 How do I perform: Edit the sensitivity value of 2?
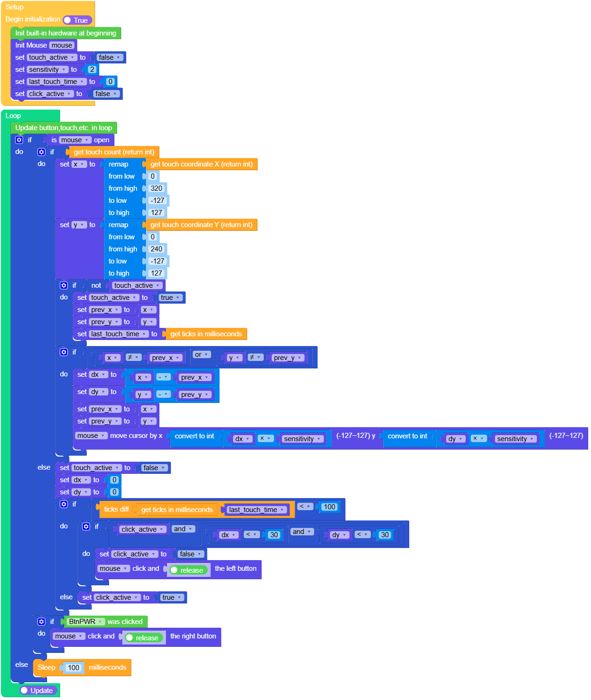(x=91, y=69)
